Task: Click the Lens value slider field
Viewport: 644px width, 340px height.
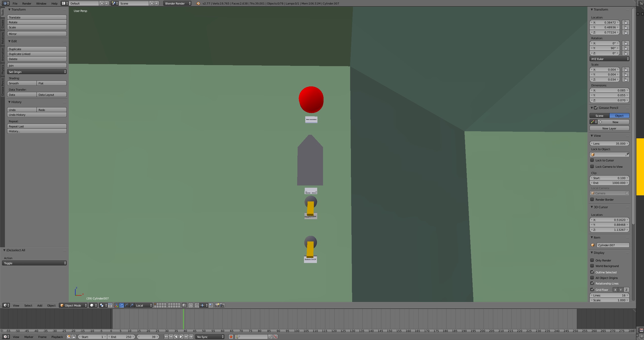Action: pyautogui.click(x=609, y=143)
